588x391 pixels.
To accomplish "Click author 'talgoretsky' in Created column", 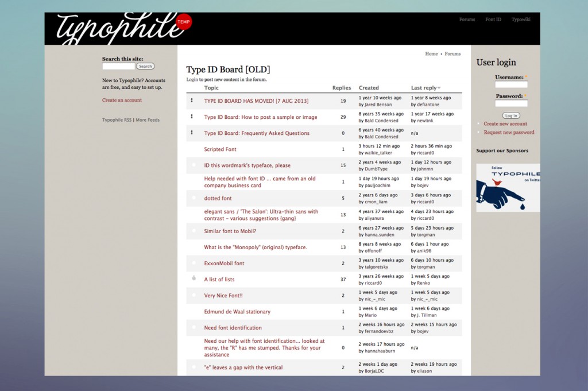I will coord(377,268).
